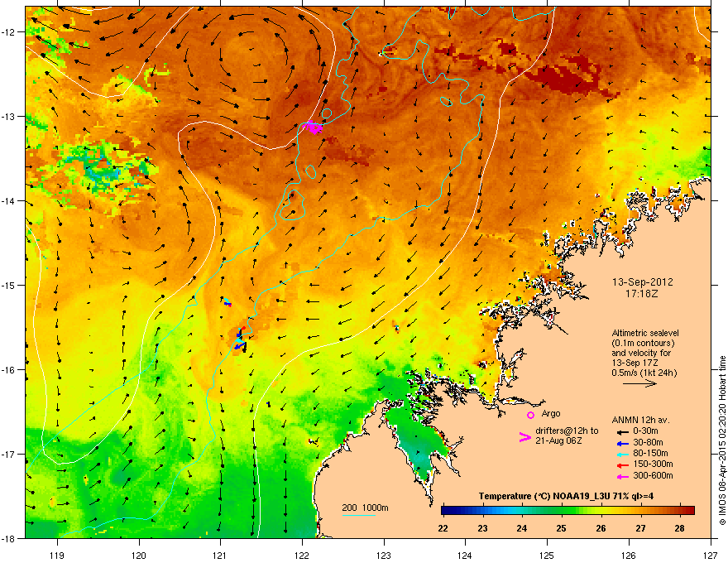Click the colorbar tick label 24

522,528
